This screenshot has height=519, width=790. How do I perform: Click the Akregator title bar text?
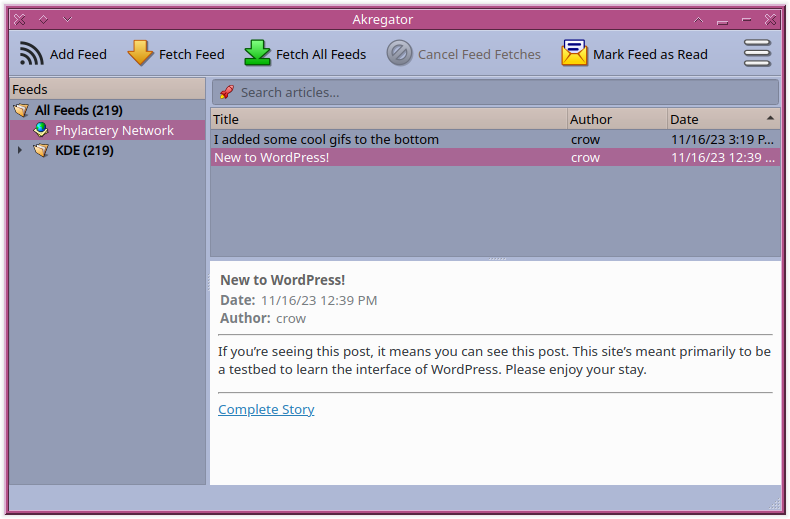(382, 20)
